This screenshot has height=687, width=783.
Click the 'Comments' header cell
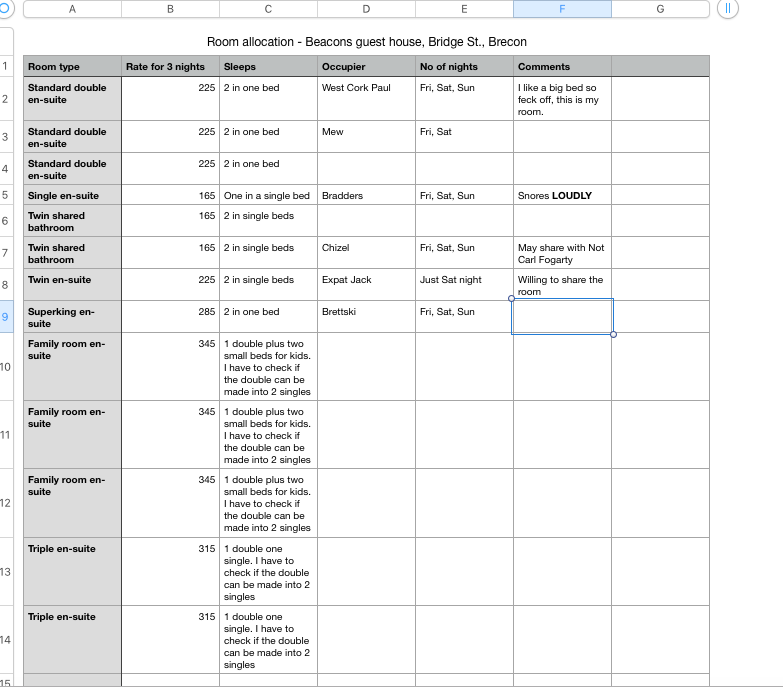click(562, 66)
